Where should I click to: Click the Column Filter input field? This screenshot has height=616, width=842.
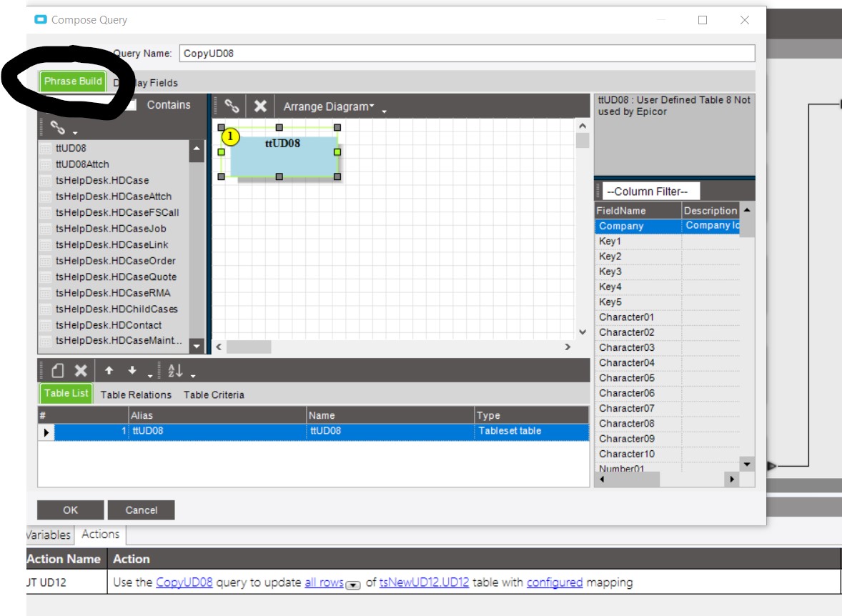coord(651,192)
